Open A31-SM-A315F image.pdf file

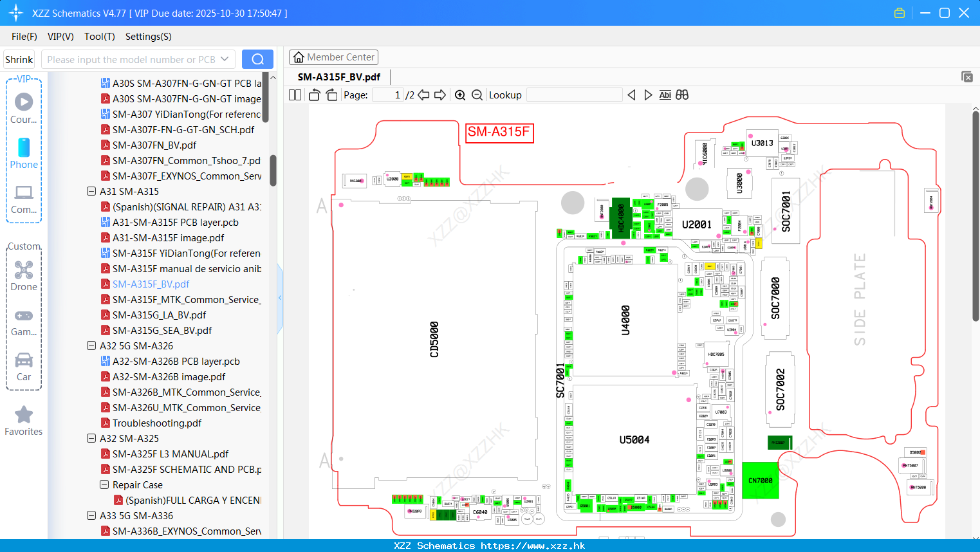169,238
